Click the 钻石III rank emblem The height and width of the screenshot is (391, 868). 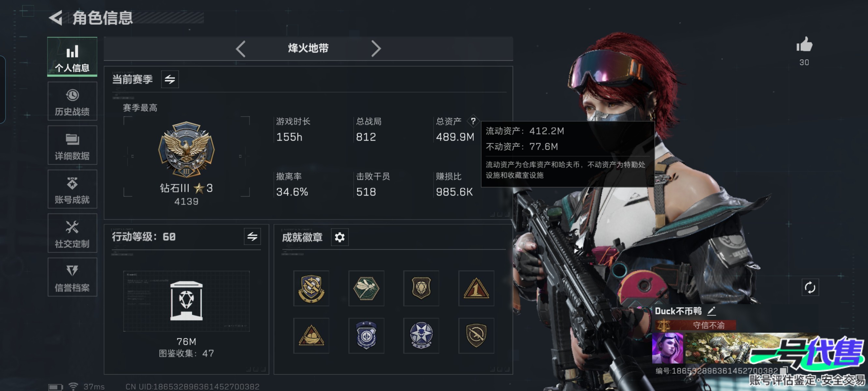pyautogui.click(x=186, y=149)
